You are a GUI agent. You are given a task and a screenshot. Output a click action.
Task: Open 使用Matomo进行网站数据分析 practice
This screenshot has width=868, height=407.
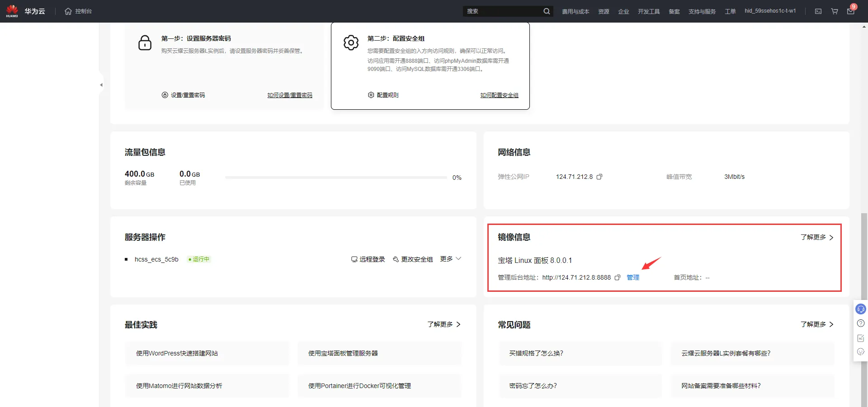tap(207, 386)
